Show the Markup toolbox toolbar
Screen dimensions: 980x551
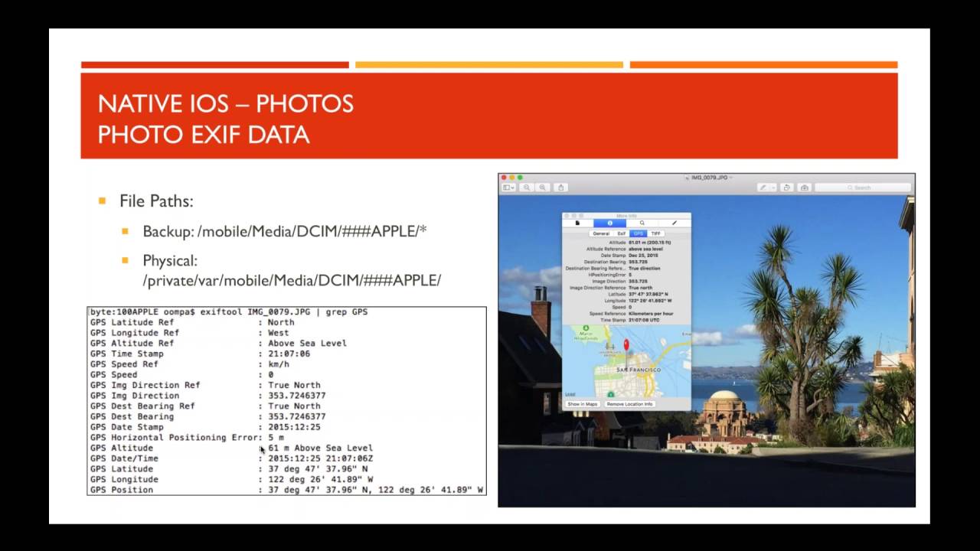804,187
